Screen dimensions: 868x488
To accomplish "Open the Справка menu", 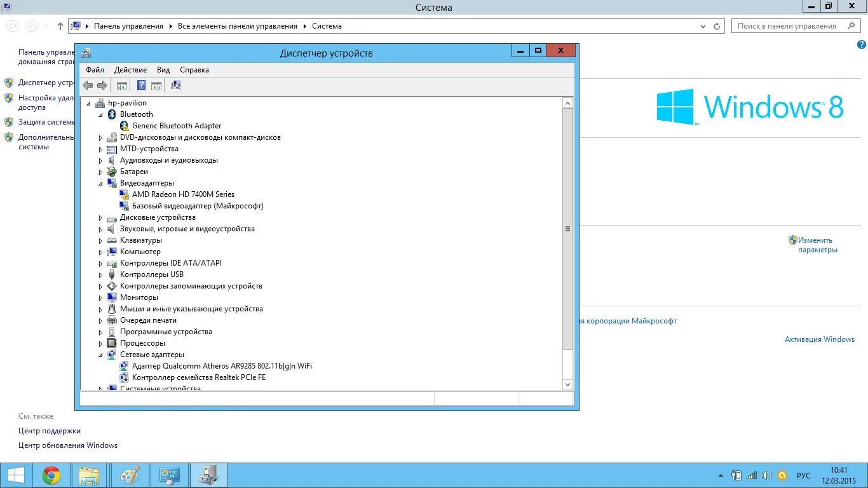I will [194, 70].
